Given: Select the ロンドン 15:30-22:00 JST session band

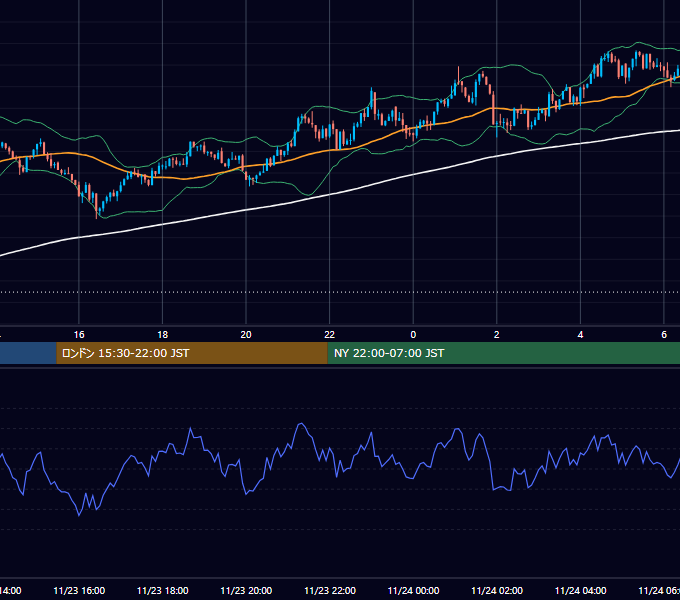Looking at the screenshot, I should (x=192, y=353).
